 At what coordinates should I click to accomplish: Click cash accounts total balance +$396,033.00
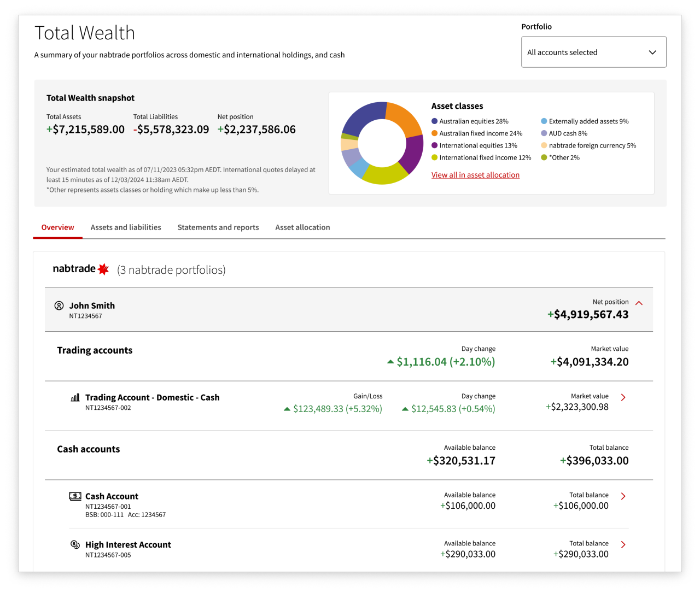pyautogui.click(x=594, y=461)
